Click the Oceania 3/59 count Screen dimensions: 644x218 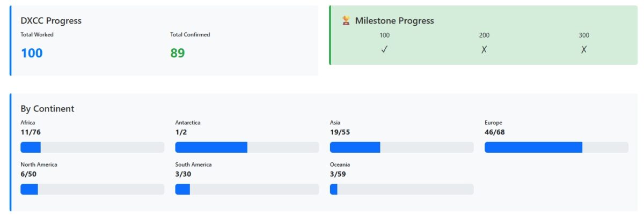coord(338,174)
